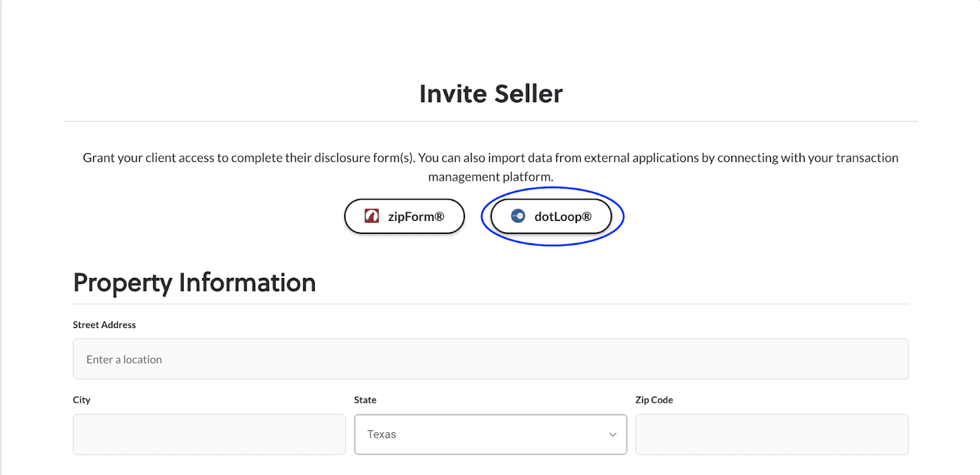Screen dimensions: 980x475
Task: Click the City field label
Action: pos(81,400)
